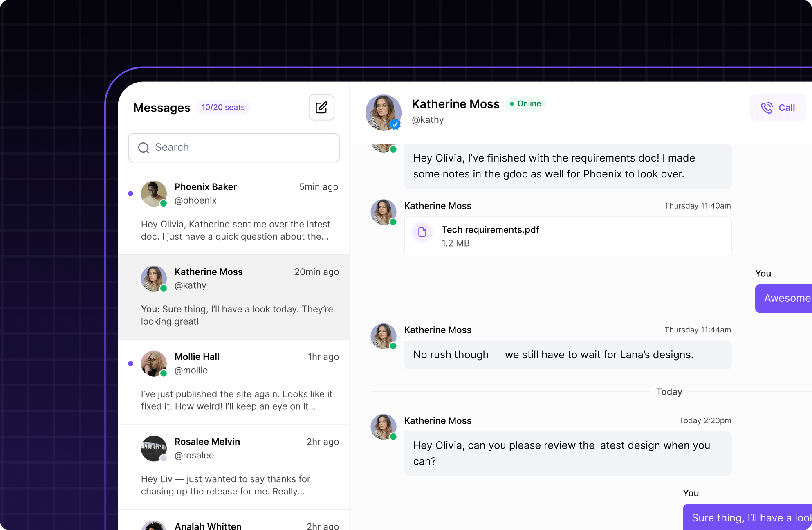The height and width of the screenshot is (530, 812).
Task: Click the unread dot beside Phoenix Baker
Action: (131, 194)
